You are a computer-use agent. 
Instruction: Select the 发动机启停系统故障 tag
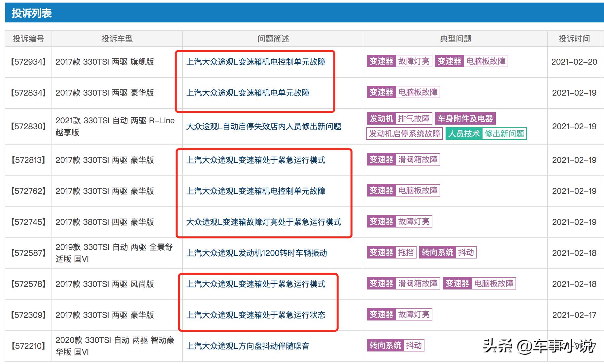(405, 134)
